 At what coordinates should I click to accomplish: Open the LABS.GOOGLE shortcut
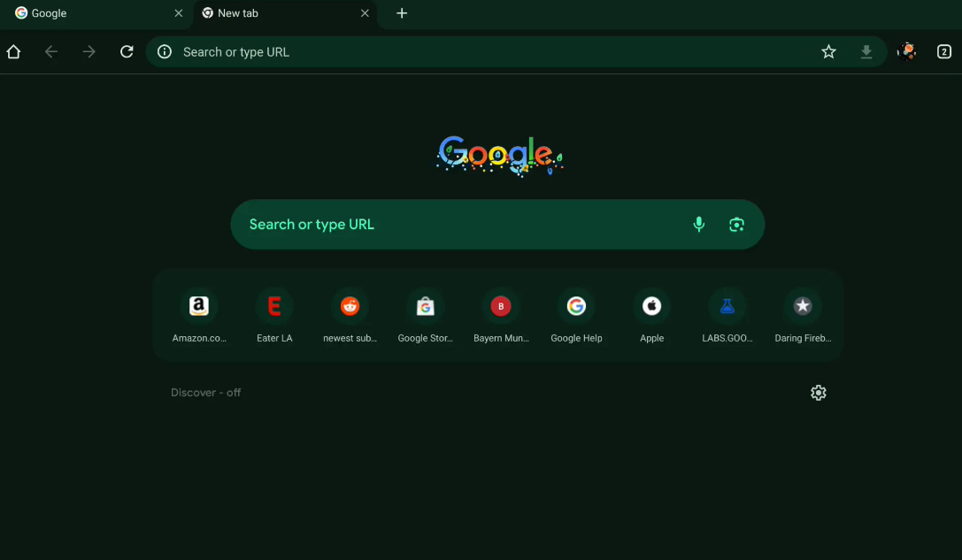click(727, 315)
